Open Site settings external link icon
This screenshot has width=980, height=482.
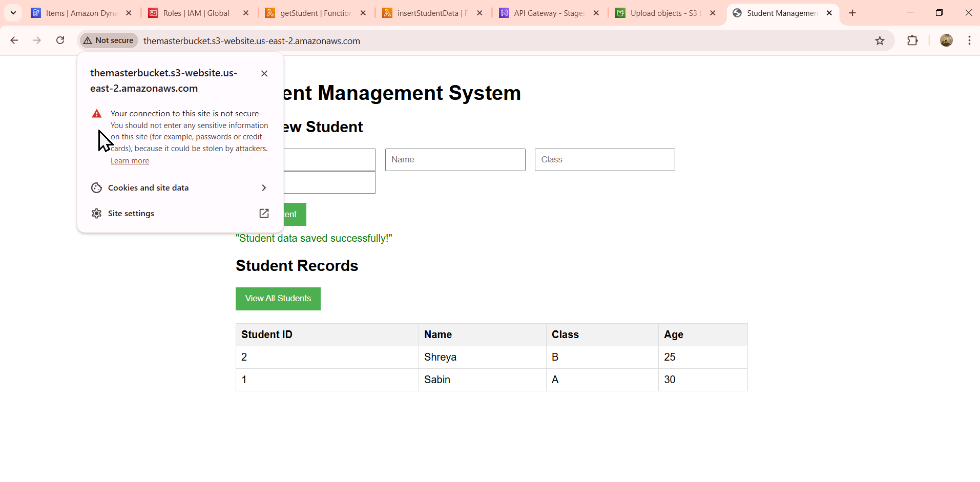point(264,213)
